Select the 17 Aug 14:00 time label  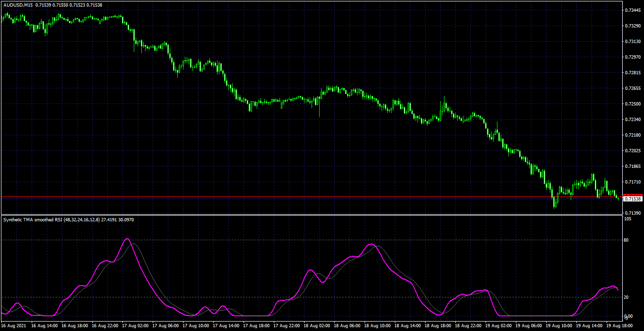pos(226,326)
